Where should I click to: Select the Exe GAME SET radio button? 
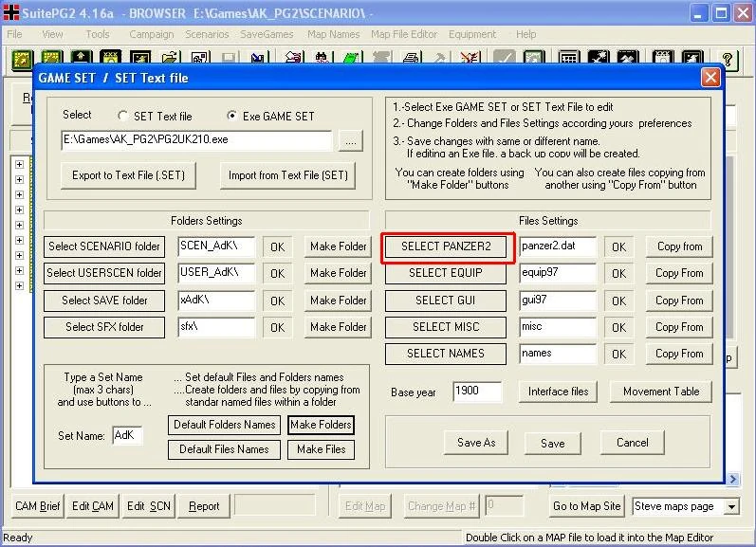pos(231,116)
